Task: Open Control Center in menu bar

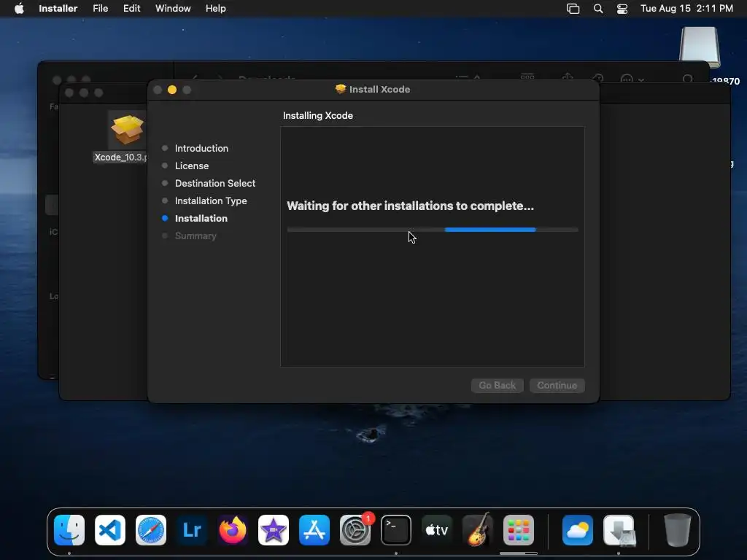Action: click(622, 9)
